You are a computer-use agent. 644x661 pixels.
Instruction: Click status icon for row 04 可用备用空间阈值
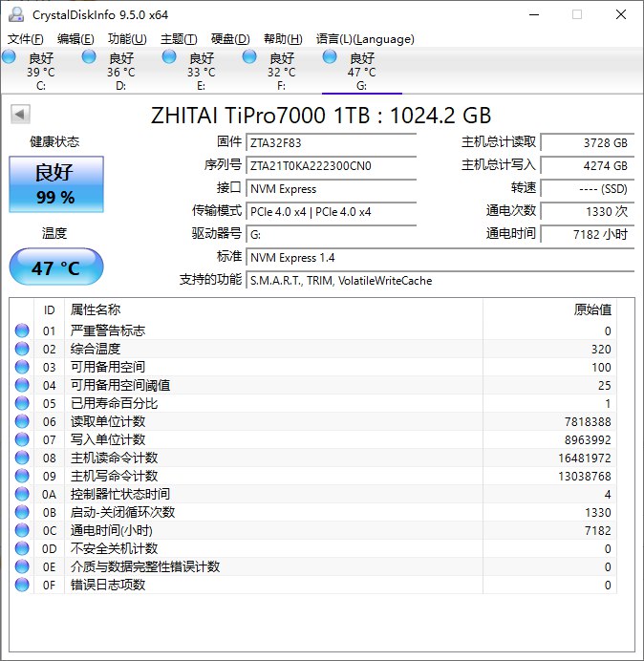coord(22,385)
